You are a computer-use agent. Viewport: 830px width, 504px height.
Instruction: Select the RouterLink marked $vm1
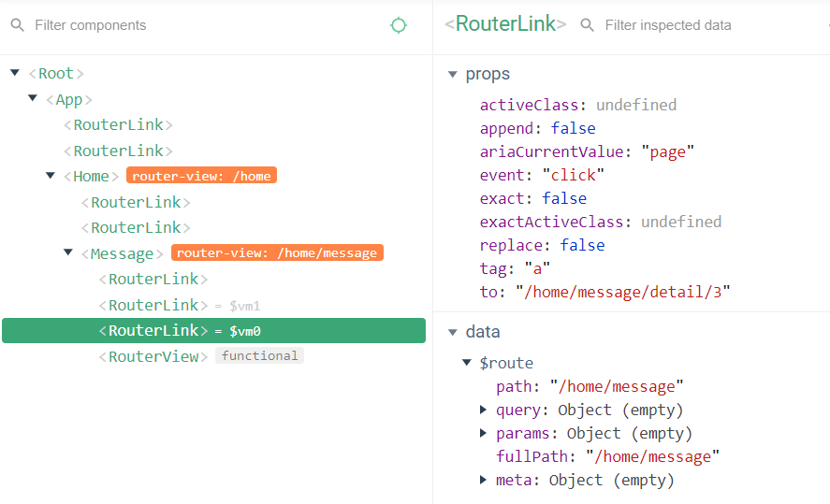(153, 305)
